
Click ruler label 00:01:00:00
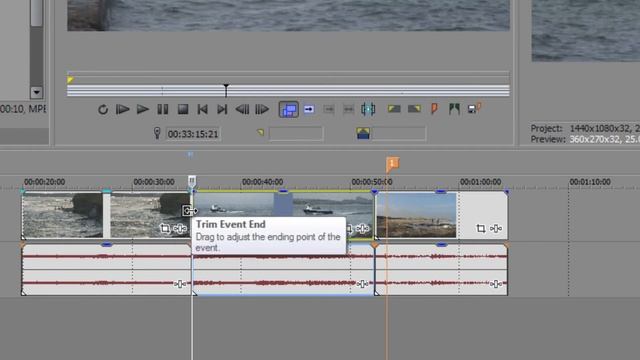click(480, 182)
